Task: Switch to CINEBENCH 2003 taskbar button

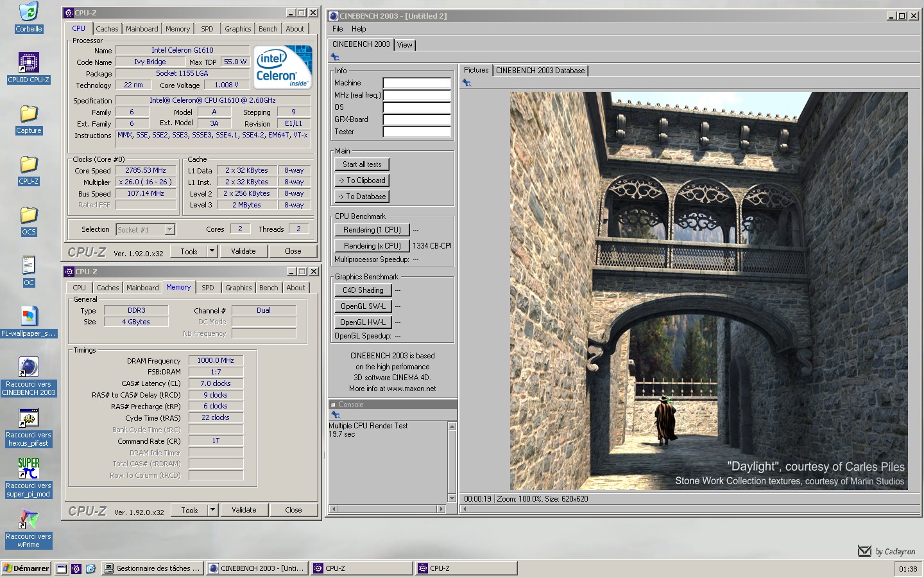Action: pyautogui.click(x=257, y=568)
